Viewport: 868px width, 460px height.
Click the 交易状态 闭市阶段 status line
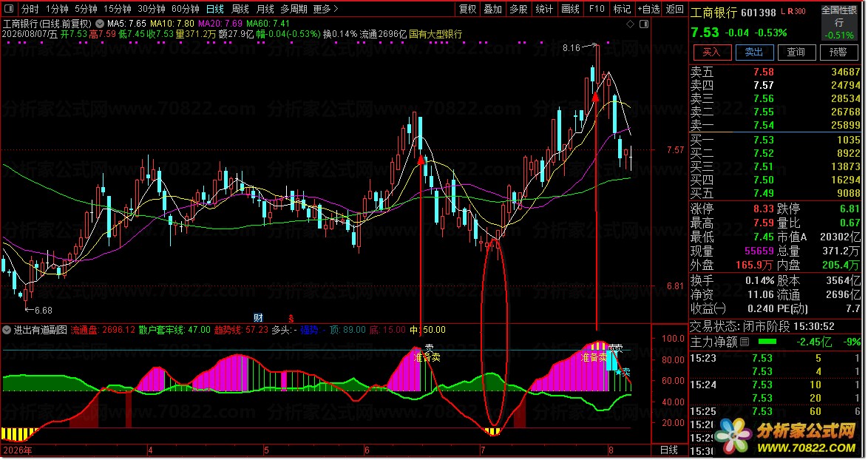(763, 327)
